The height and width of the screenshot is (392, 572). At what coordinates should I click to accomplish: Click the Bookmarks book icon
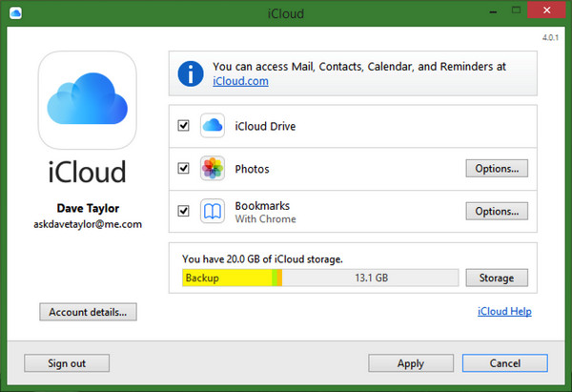click(213, 211)
